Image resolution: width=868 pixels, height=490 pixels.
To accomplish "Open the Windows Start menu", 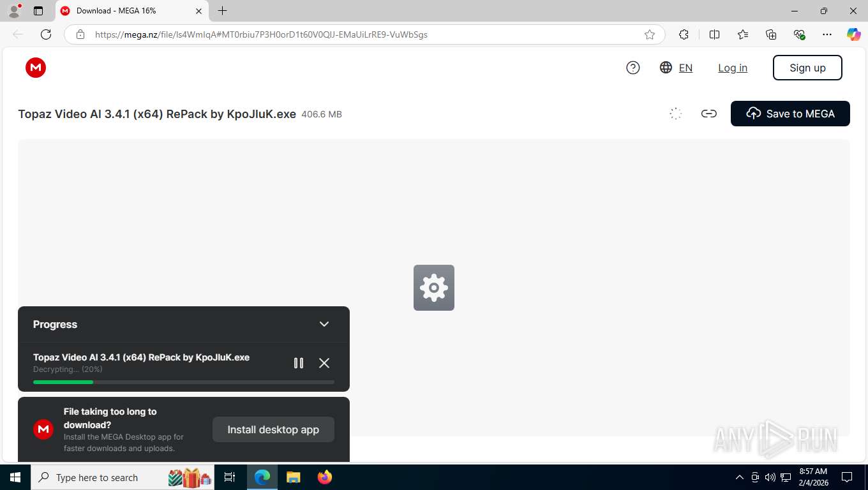I will coord(15,477).
